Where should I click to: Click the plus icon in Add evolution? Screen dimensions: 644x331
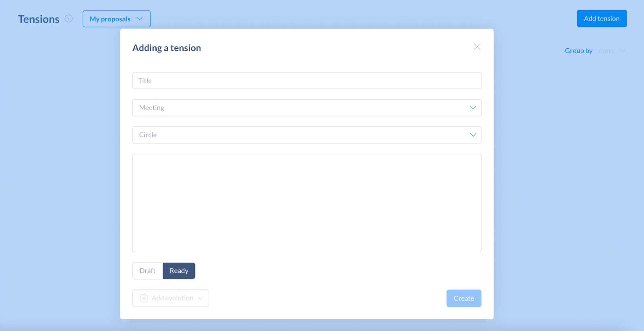pyautogui.click(x=144, y=298)
